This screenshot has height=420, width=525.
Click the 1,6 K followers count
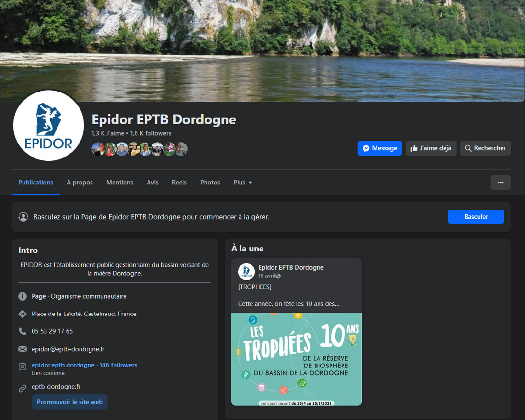[x=150, y=133]
